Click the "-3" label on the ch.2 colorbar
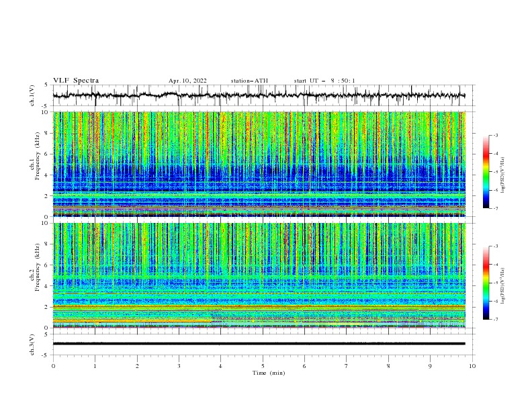 pyautogui.click(x=495, y=246)
